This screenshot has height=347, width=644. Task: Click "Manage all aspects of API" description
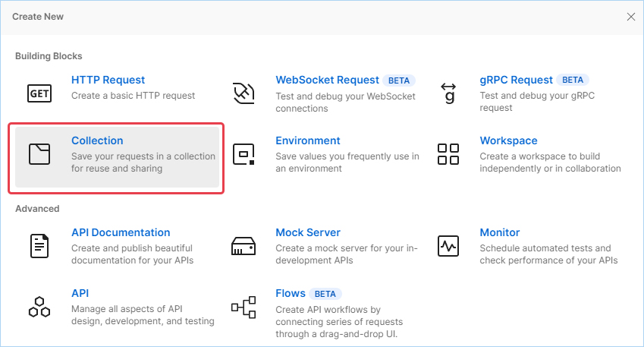(143, 315)
